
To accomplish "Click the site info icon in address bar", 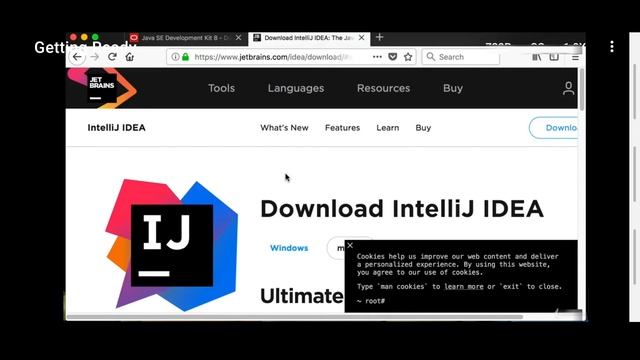I will (x=175, y=57).
